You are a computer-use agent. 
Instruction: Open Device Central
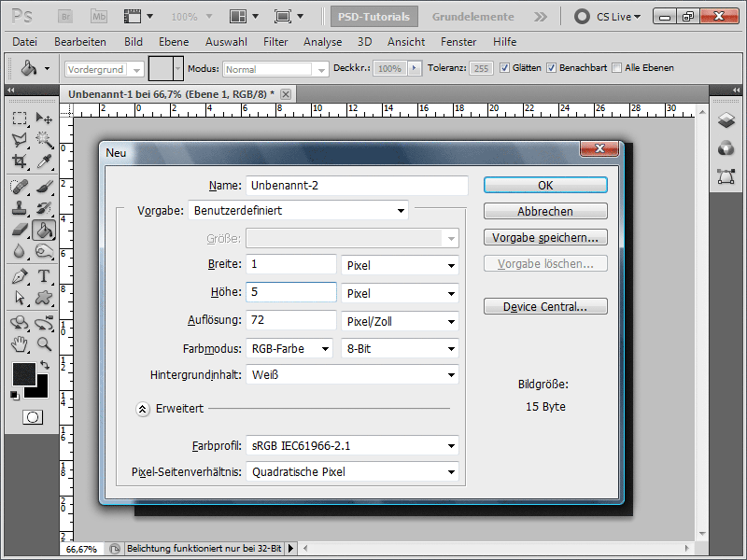pos(545,306)
